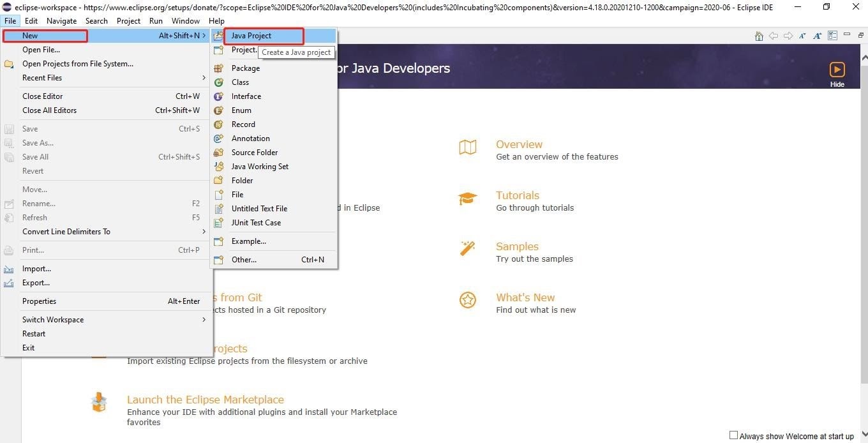This screenshot has width=868, height=443.
Task: Click the Welcome page Home icon
Action: point(759,36)
